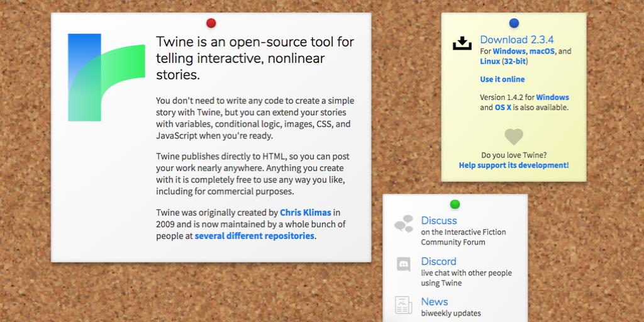
Task: Open the Discord chat link
Action: pyautogui.click(x=438, y=261)
